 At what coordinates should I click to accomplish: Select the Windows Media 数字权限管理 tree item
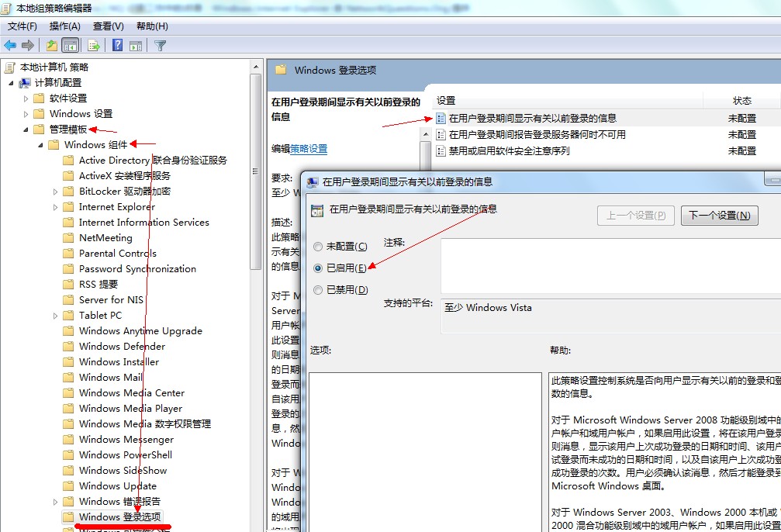click(x=145, y=424)
